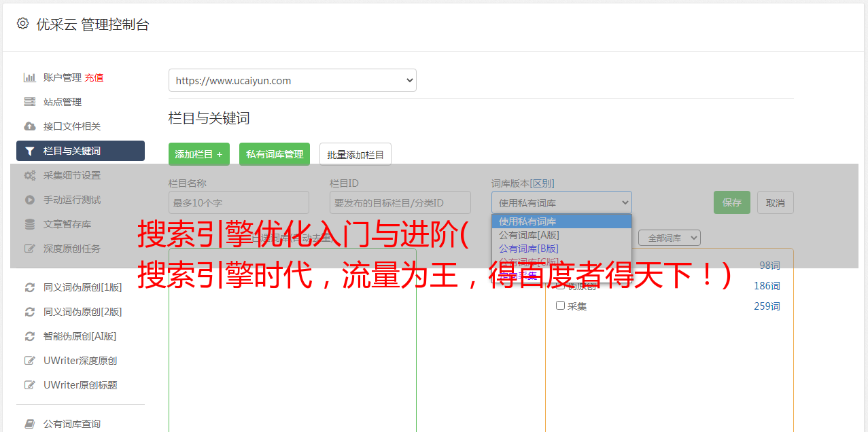Viewport: 868px width, 432px height.
Task: Open 接口文件相关 in the sidebar
Action: [x=72, y=126]
